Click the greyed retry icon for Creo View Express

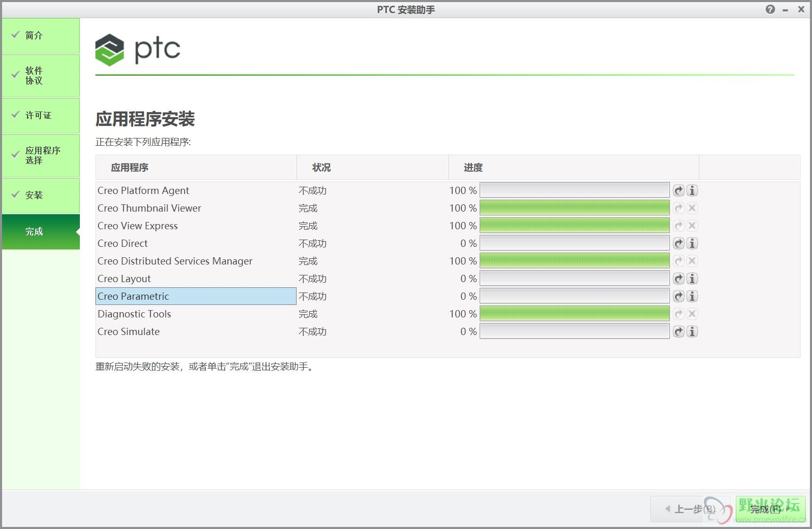pyautogui.click(x=679, y=226)
